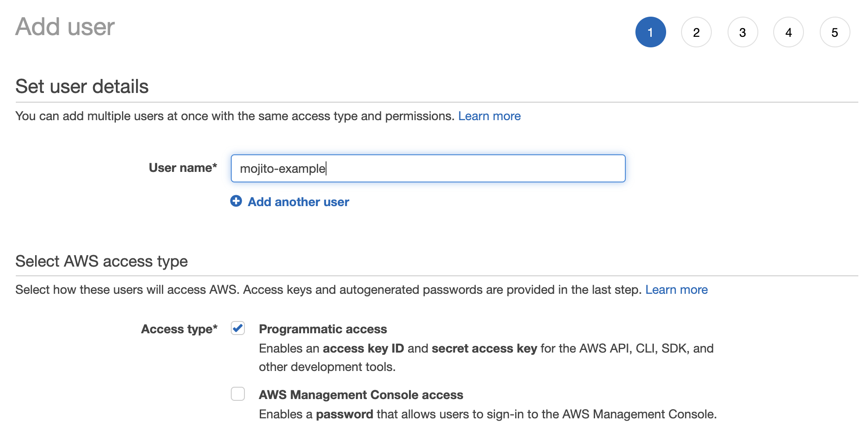Viewport: 868px width, 435px height.
Task: Select step 4 in the progress indicator
Action: coord(789,32)
